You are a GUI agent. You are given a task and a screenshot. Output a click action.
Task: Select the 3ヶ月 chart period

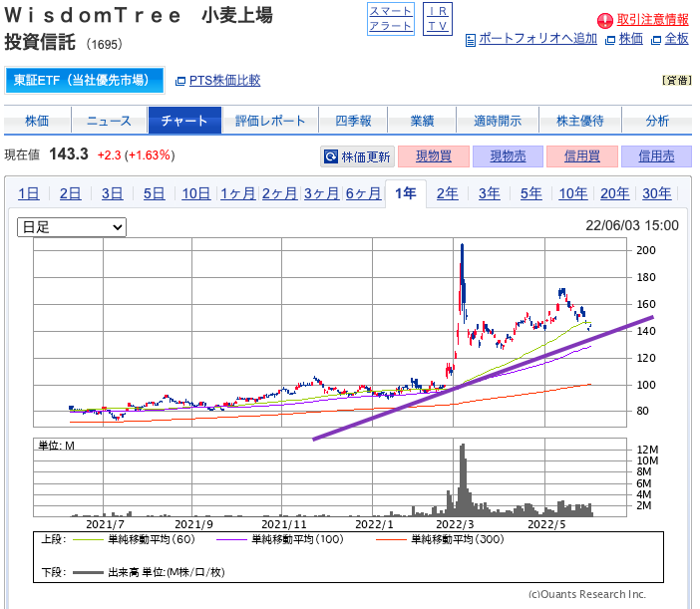pyautogui.click(x=321, y=193)
